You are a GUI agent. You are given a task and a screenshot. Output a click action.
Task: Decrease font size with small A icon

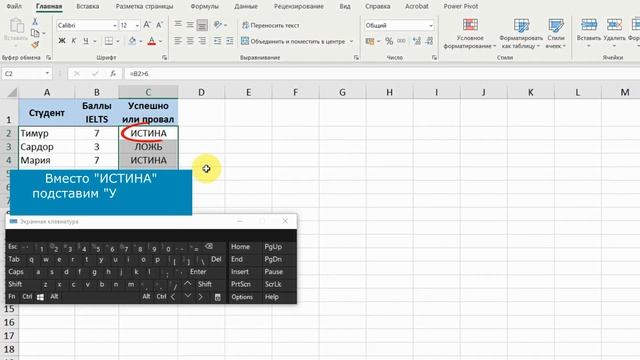click(160, 25)
